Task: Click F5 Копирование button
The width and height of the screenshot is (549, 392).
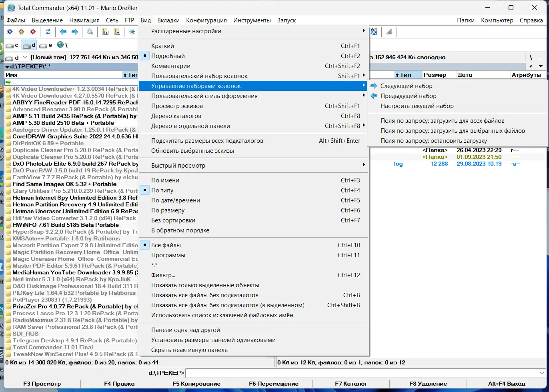Action: point(196,384)
